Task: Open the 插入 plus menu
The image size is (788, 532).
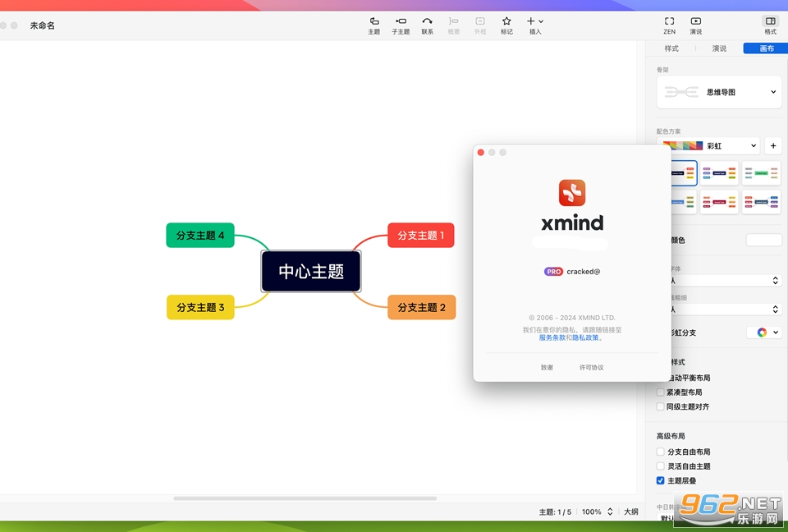Action: [x=534, y=25]
